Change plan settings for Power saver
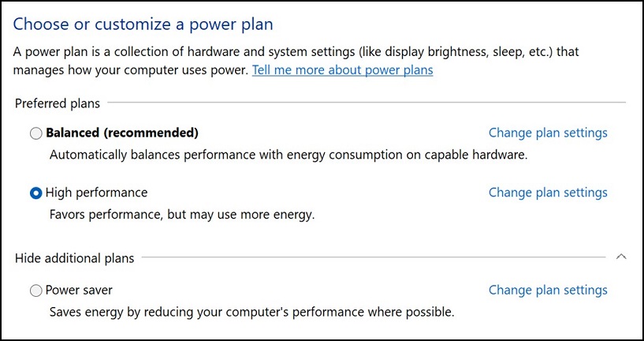The image size is (644, 341). point(548,290)
